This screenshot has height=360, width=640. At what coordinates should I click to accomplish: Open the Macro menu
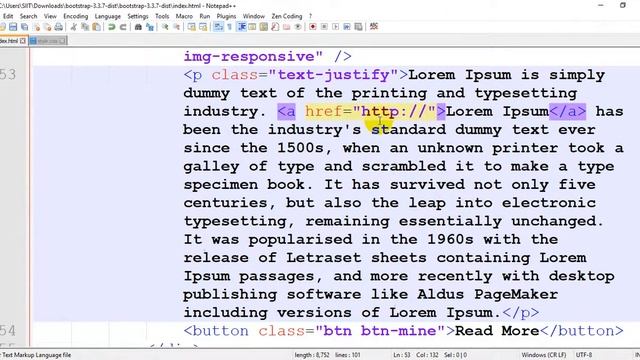(184, 16)
